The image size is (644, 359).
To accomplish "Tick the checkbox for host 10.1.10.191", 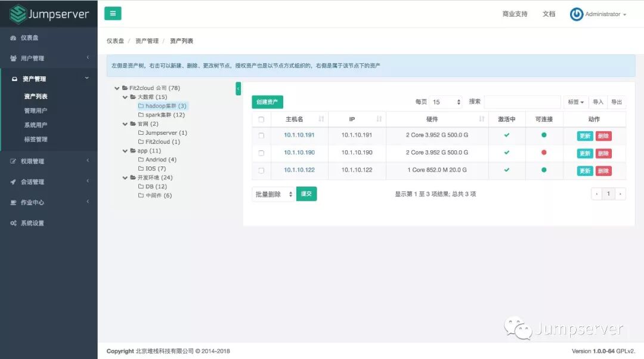I will (x=261, y=135).
